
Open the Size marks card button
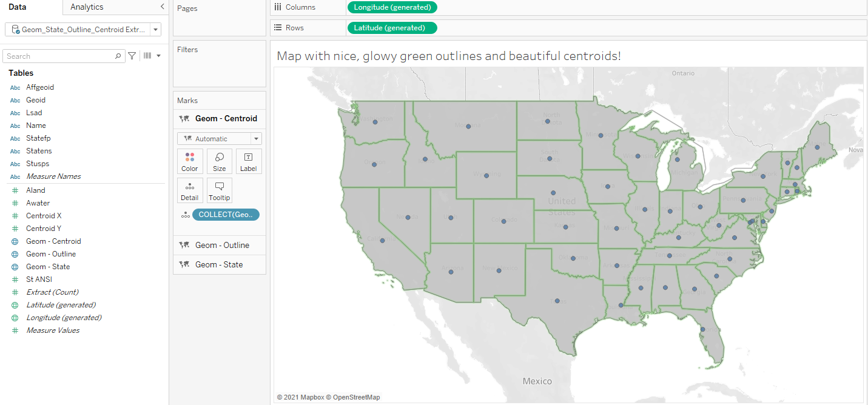[220, 161]
